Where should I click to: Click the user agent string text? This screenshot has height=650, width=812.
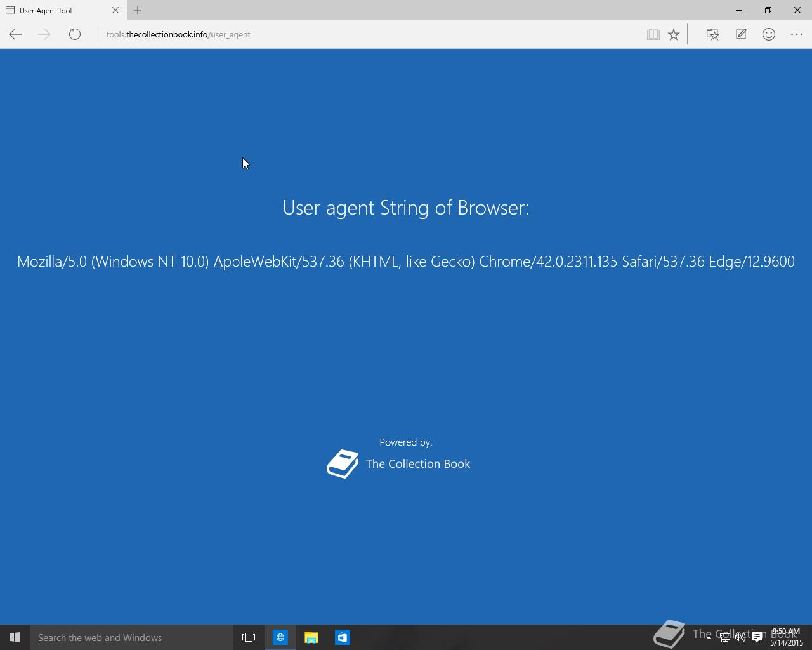click(406, 262)
